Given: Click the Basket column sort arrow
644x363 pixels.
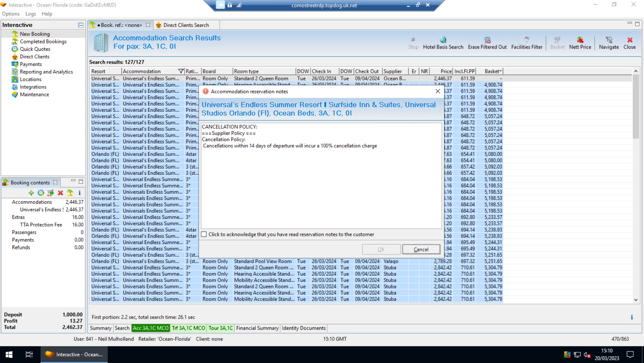Looking at the screenshot, I should tap(501, 71).
